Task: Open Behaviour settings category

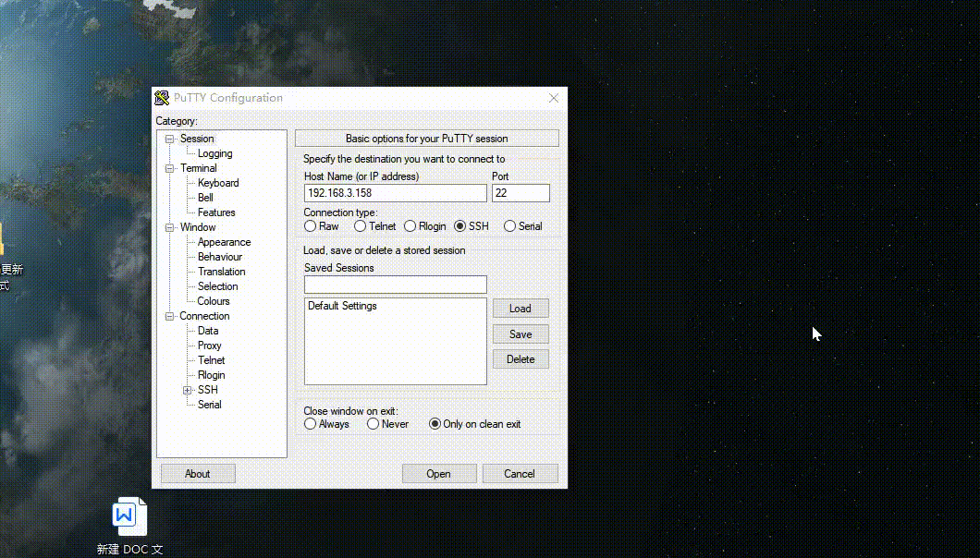Action: pyautogui.click(x=220, y=257)
